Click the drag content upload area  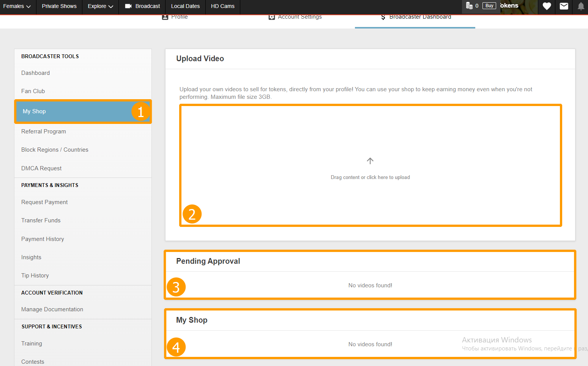click(x=370, y=177)
